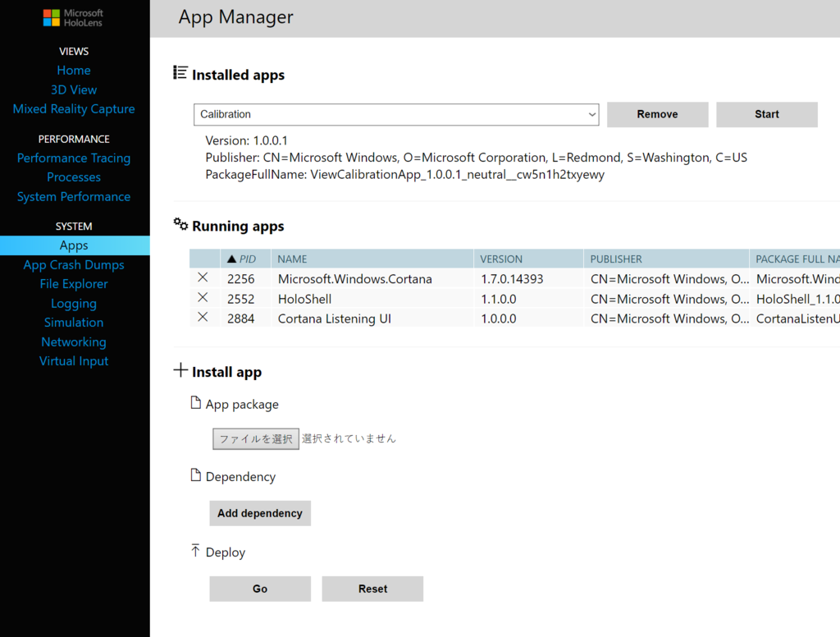Screen dimensions: 840x637
Task: Open the Simulation page
Action: (x=74, y=323)
